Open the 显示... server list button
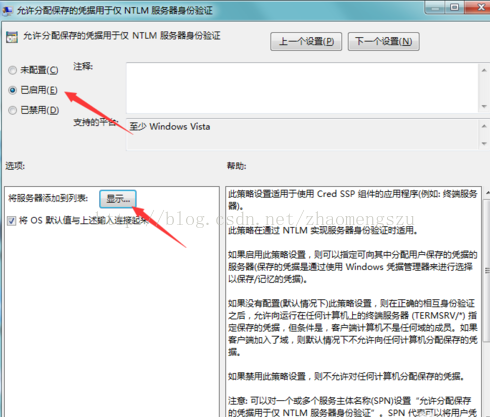 coord(118,199)
